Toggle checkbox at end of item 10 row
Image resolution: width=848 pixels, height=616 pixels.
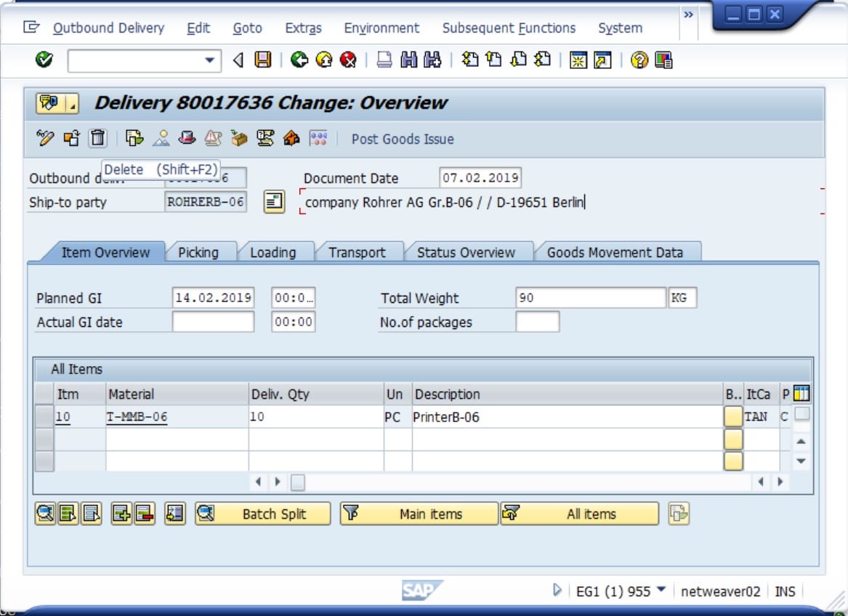pyautogui.click(x=802, y=414)
